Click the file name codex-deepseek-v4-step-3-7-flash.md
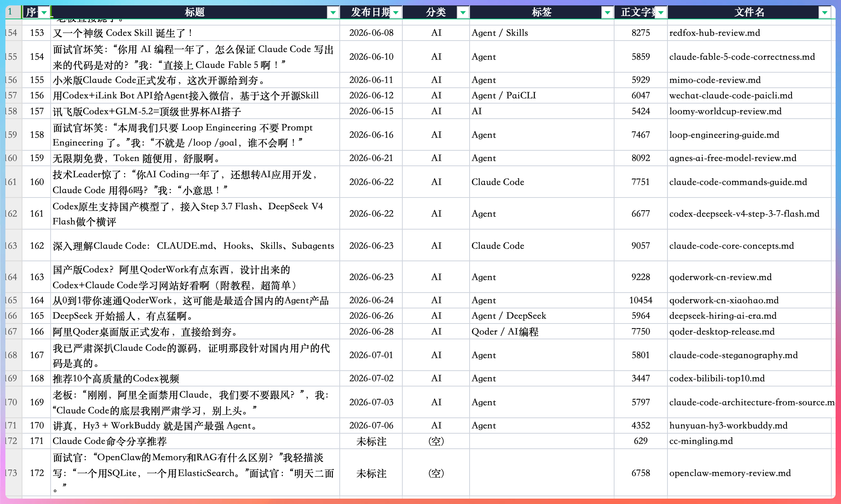The image size is (841, 504). click(744, 214)
